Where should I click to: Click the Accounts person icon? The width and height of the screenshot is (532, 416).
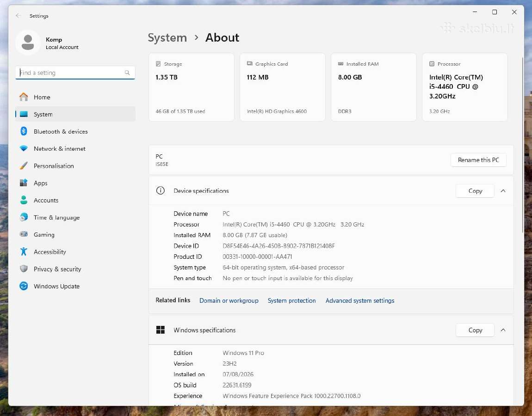[24, 200]
